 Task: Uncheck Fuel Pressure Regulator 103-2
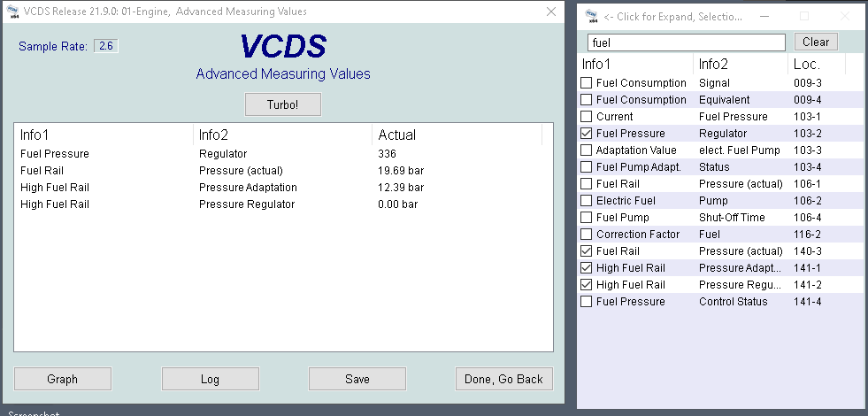pyautogui.click(x=586, y=134)
